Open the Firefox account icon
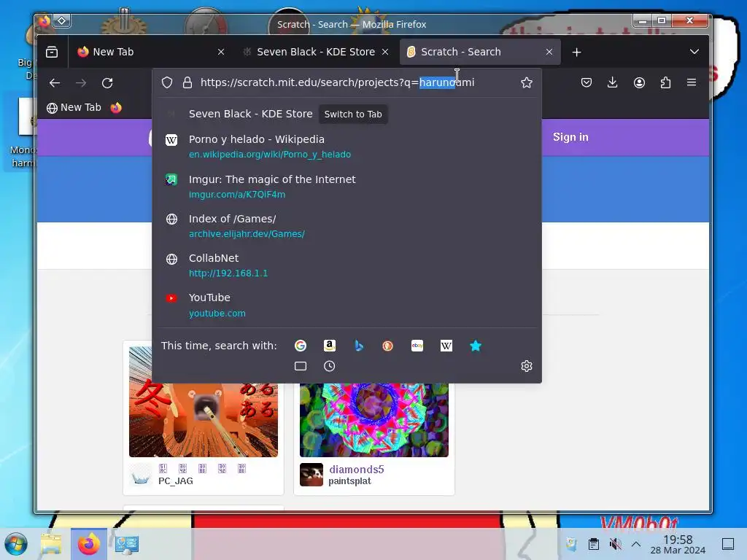Viewport: 747px width, 560px height. point(639,82)
